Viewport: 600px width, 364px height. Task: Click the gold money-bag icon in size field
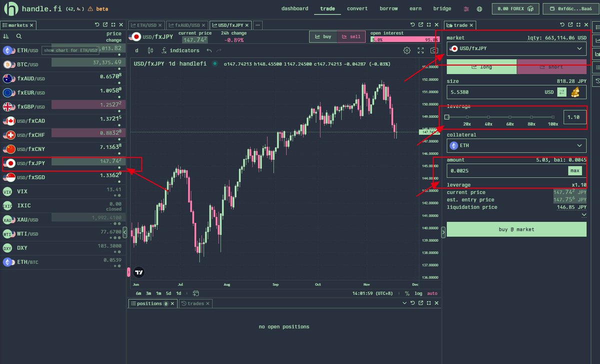coord(576,92)
